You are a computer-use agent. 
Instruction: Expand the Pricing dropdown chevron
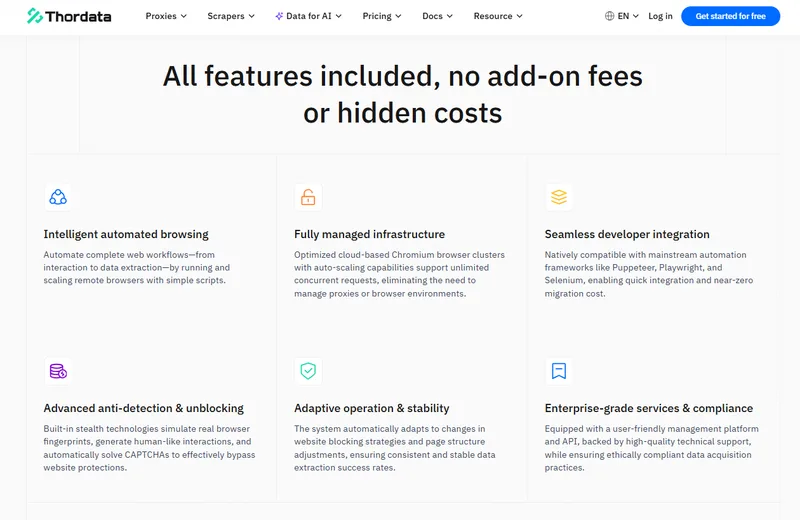[x=398, y=16]
